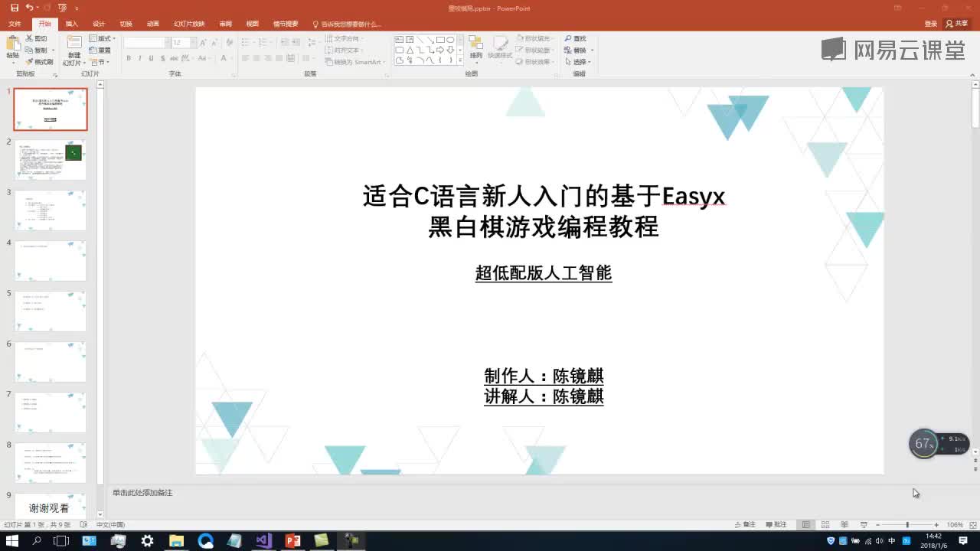Image resolution: width=980 pixels, height=551 pixels.
Task: Open 版式 layout dropdown
Action: pos(102,38)
